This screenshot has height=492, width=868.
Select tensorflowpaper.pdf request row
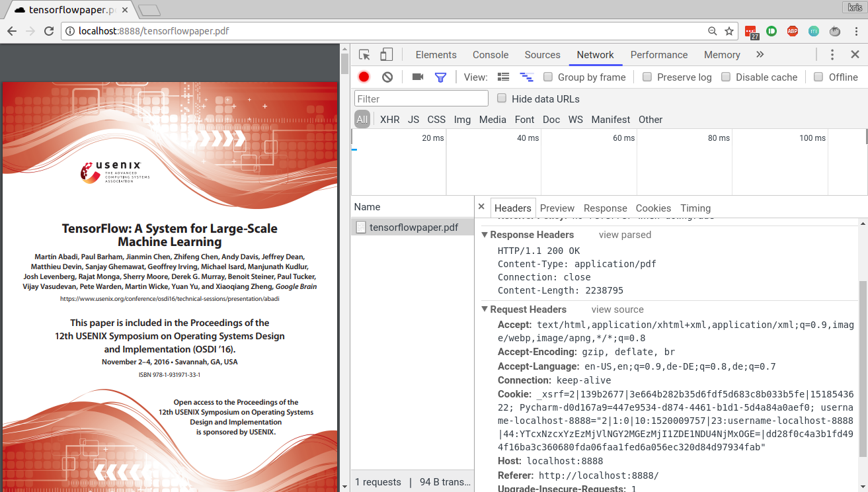(x=413, y=227)
